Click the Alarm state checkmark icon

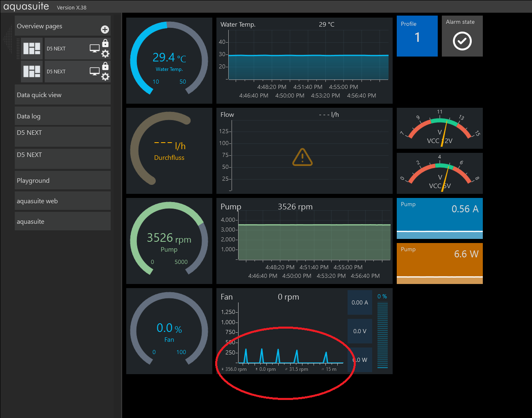tap(462, 41)
